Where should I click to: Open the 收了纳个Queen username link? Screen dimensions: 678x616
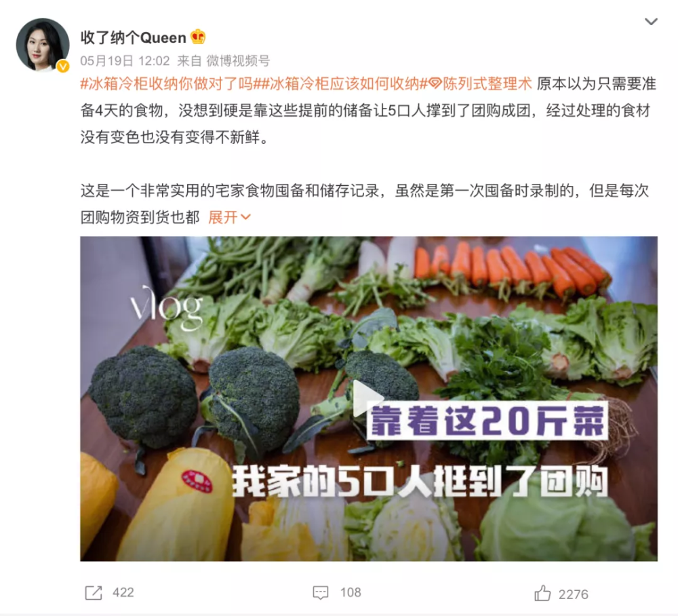pos(133,37)
